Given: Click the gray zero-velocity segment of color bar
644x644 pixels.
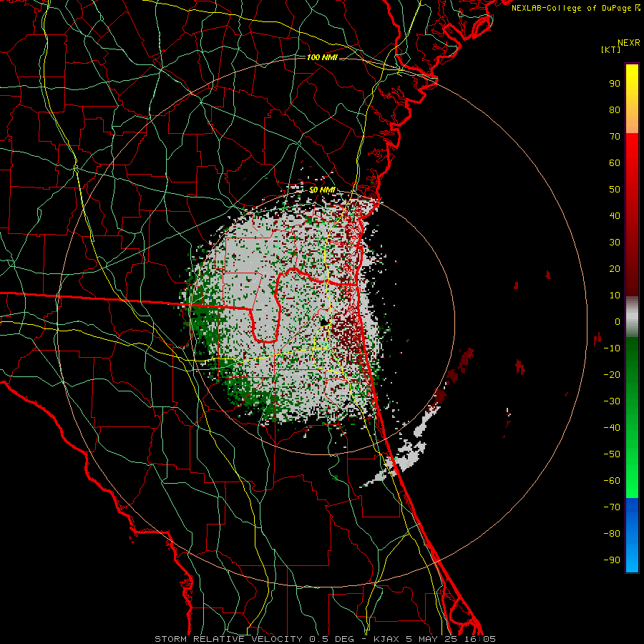Looking at the screenshot, I should pos(632,317).
